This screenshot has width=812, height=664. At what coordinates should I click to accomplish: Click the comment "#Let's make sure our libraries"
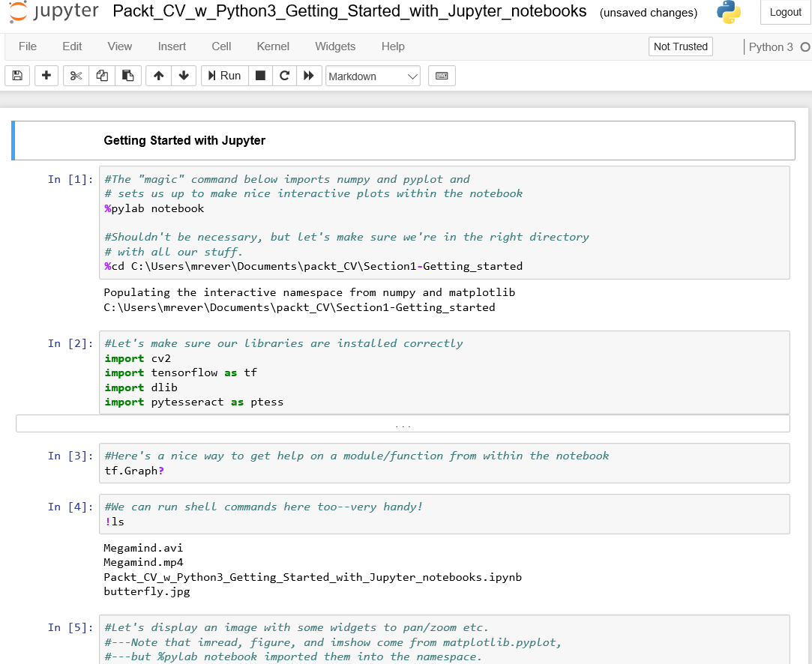[x=283, y=343]
